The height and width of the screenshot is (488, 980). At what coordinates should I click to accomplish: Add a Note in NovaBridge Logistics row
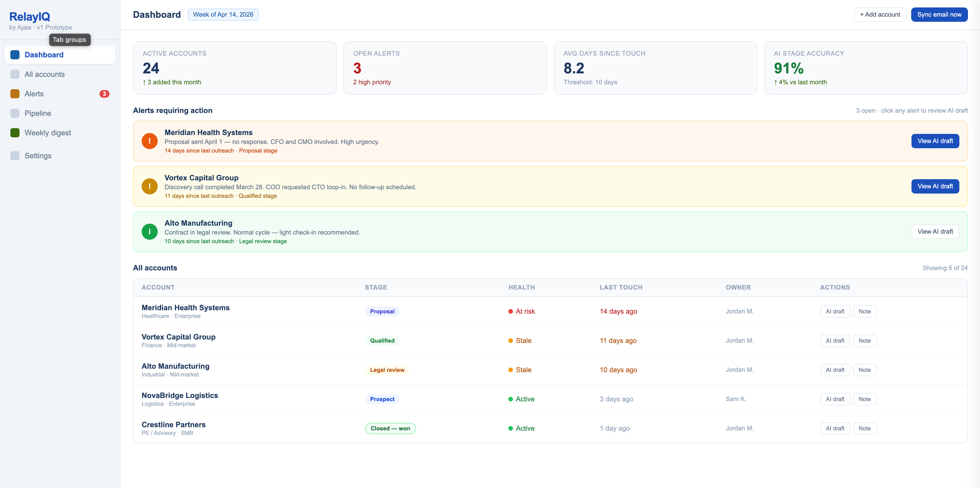pos(864,399)
